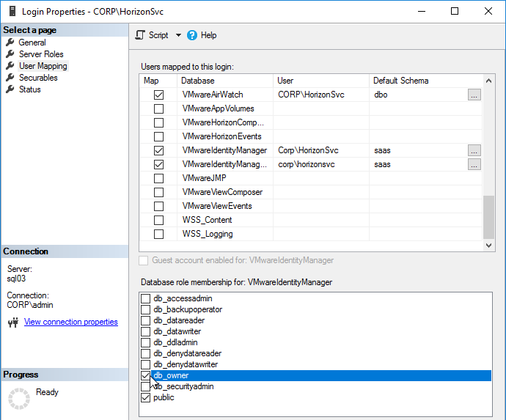This screenshot has width=506, height=420.
Task: Select the WSS_Logging database name
Action: 208,234
